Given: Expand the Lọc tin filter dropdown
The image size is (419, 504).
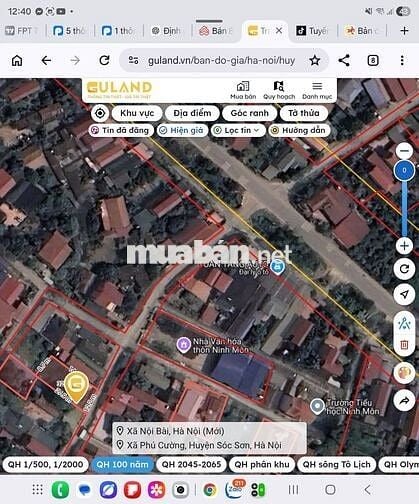Looking at the screenshot, I should [238, 130].
